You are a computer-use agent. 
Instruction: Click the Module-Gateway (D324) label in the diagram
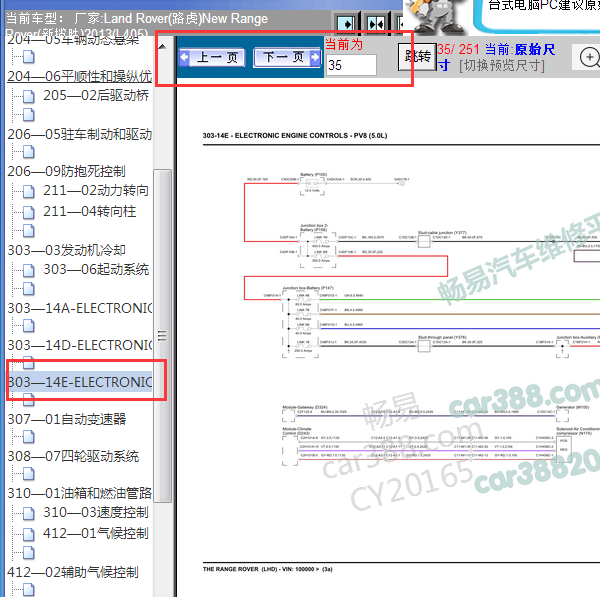(x=305, y=407)
